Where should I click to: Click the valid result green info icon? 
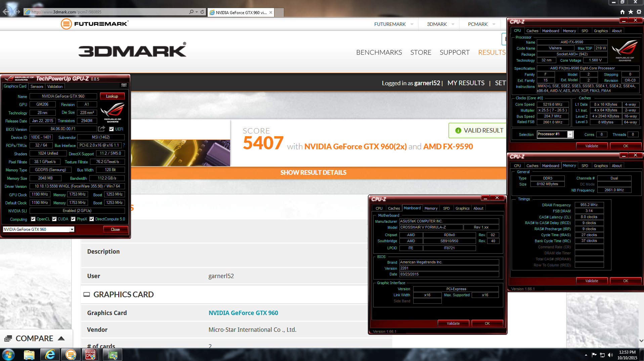pos(458,131)
